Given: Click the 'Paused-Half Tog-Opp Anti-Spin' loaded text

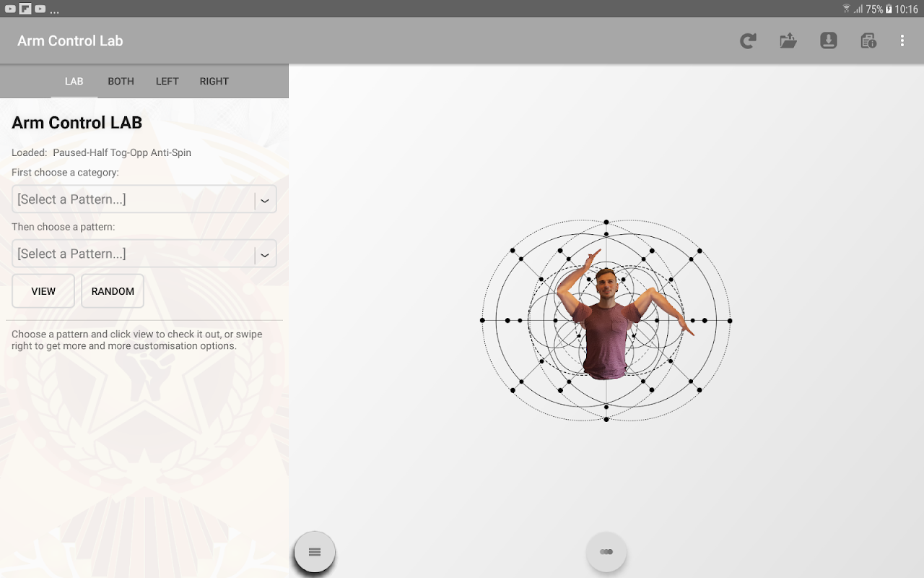Looking at the screenshot, I should point(122,153).
